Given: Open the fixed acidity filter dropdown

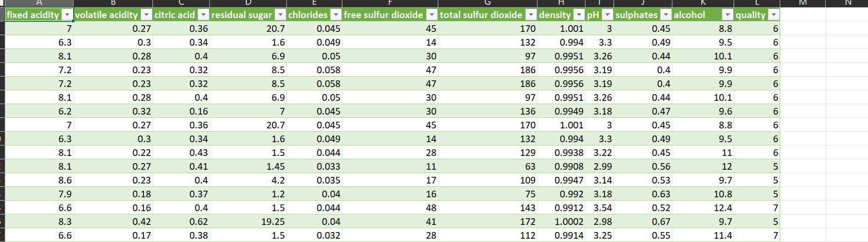Looking at the screenshot, I should (x=67, y=15).
